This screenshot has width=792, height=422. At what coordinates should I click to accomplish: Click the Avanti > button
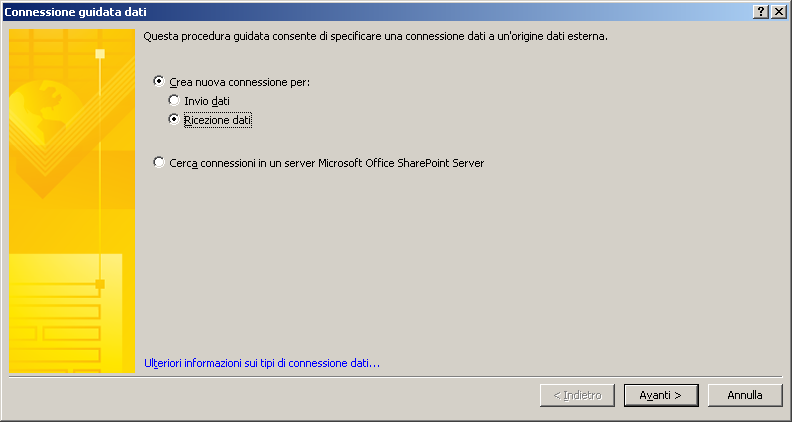tap(661, 395)
